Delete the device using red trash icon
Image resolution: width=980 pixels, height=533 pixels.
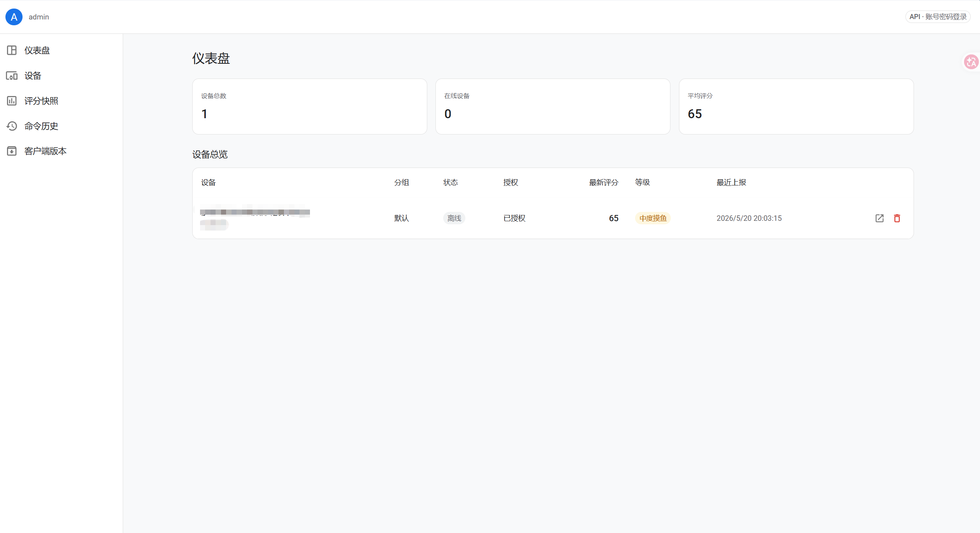897,218
